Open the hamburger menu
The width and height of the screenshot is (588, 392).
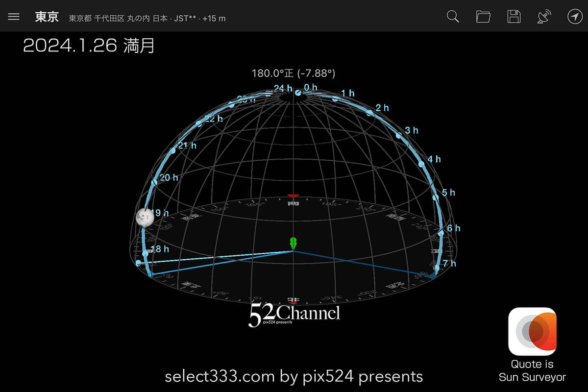coord(14,17)
